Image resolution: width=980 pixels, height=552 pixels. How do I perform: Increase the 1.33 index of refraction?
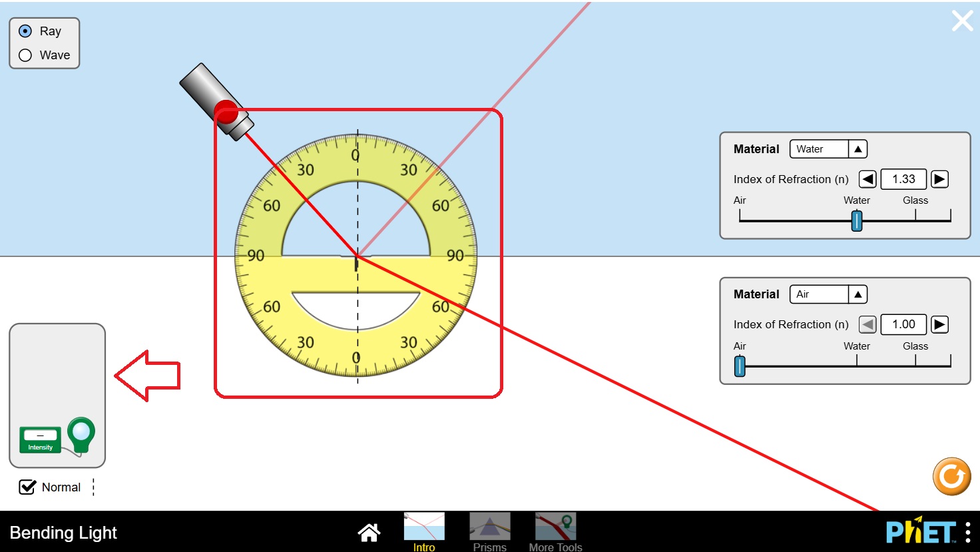point(939,179)
